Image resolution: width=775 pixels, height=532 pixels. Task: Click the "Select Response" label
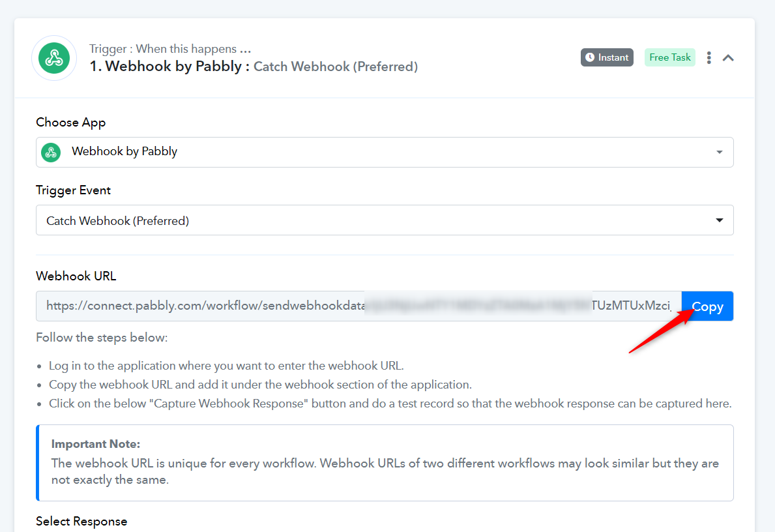click(x=81, y=521)
